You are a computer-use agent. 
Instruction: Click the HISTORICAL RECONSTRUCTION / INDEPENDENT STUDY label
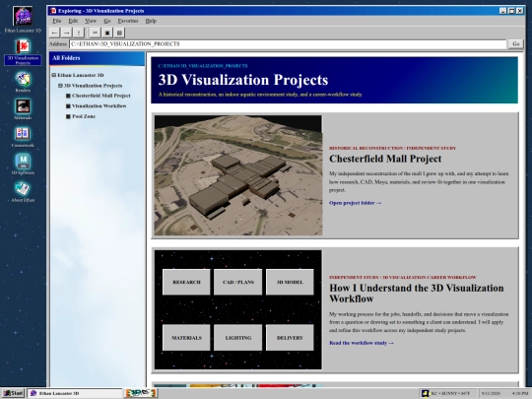(x=392, y=148)
